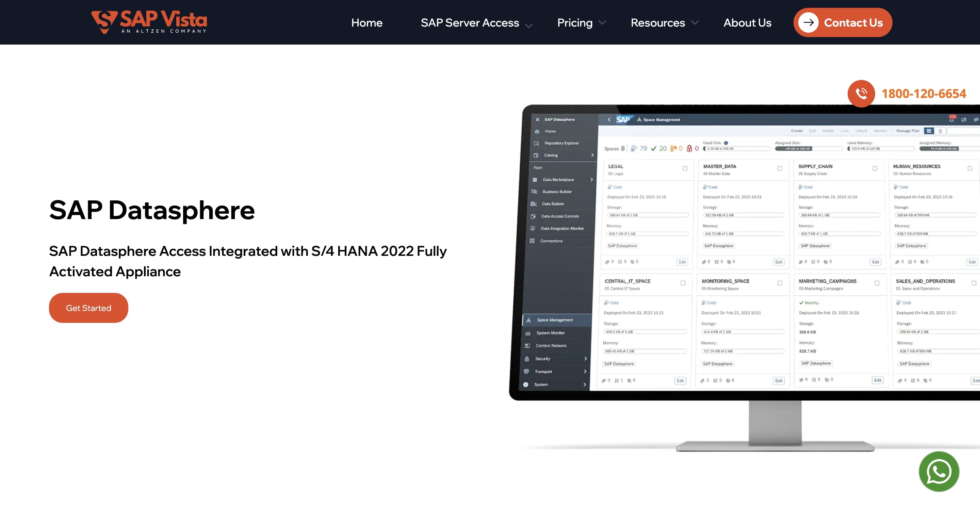Image resolution: width=980 pixels, height=511 pixels.
Task: Open the Resources dropdown menu
Action: [x=664, y=23]
